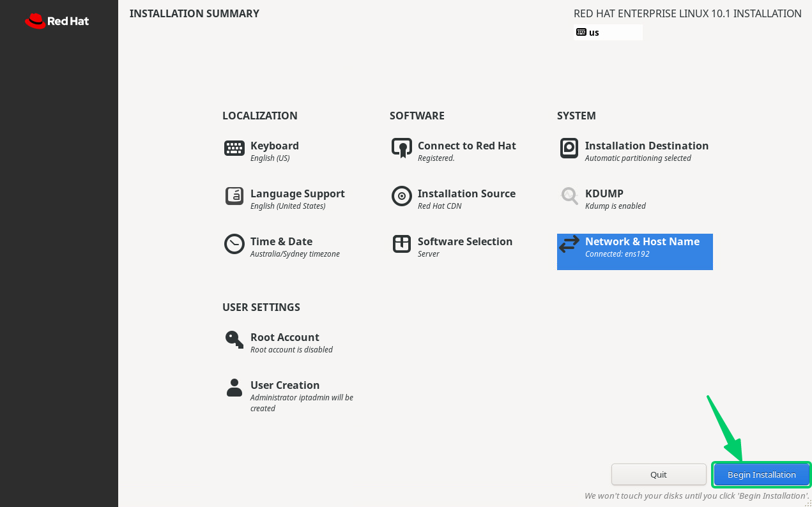812x507 pixels.
Task: Click 'Server' under Software Selection
Action: [429, 254]
